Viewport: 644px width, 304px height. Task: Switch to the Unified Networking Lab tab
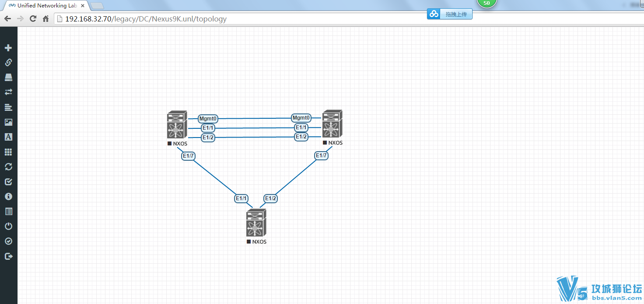(x=47, y=6)
